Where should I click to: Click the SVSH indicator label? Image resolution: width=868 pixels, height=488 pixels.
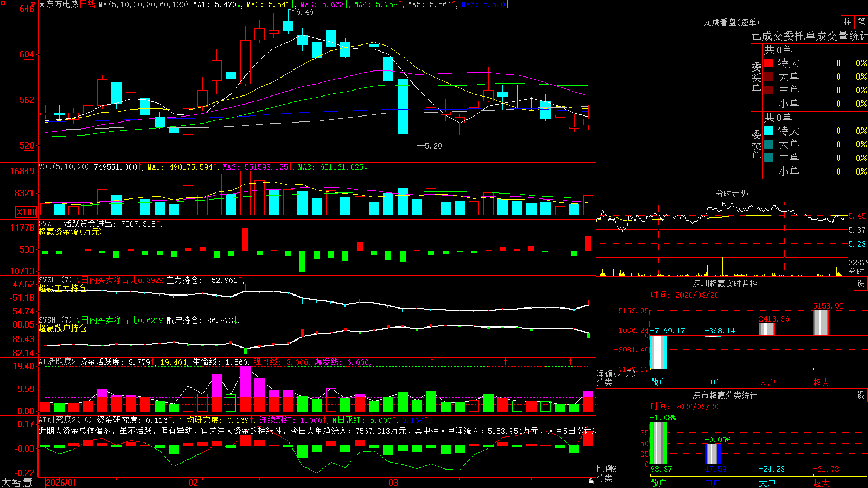click(x=47, y=320)
